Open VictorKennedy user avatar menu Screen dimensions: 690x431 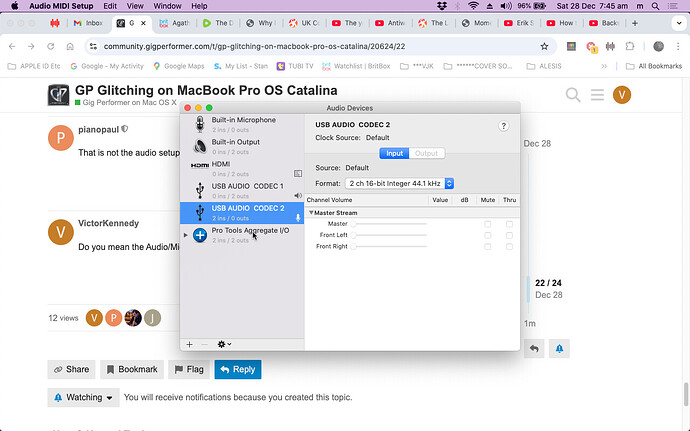[x=622, y=95]
